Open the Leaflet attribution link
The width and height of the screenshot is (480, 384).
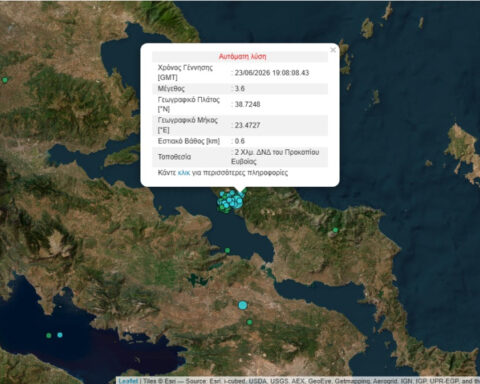tap(128, 381)
